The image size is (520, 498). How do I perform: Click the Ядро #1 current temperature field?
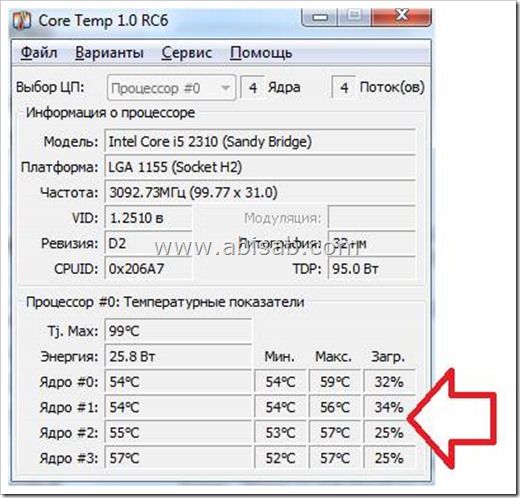tap(178, 407)
